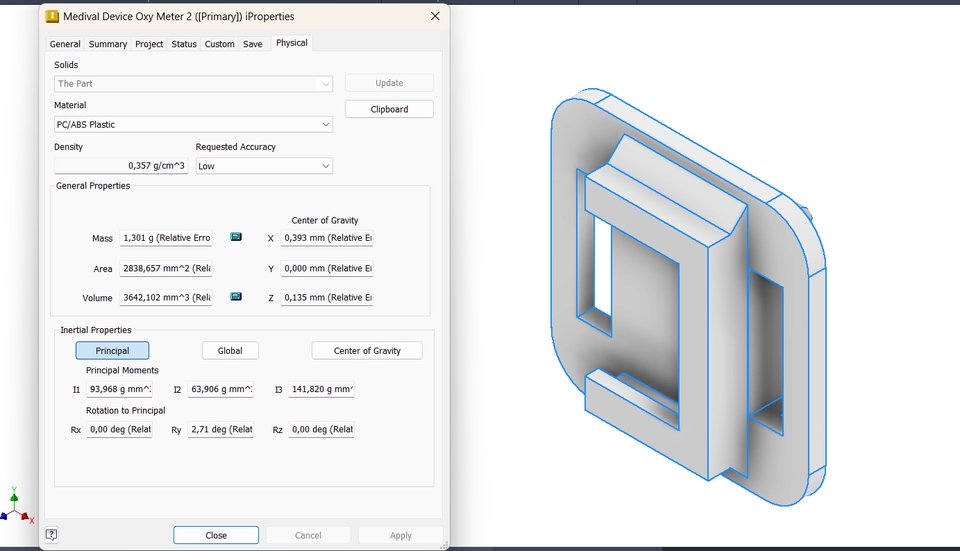Open the Save tab
Screen dimensions: 960x551
pyautogui.click(x=252, y=44)
